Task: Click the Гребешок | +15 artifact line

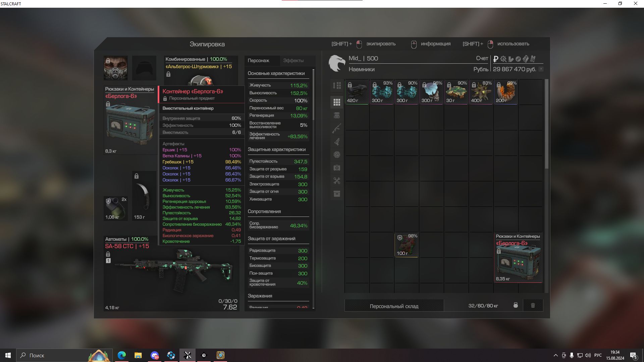Action: point(202,162)
